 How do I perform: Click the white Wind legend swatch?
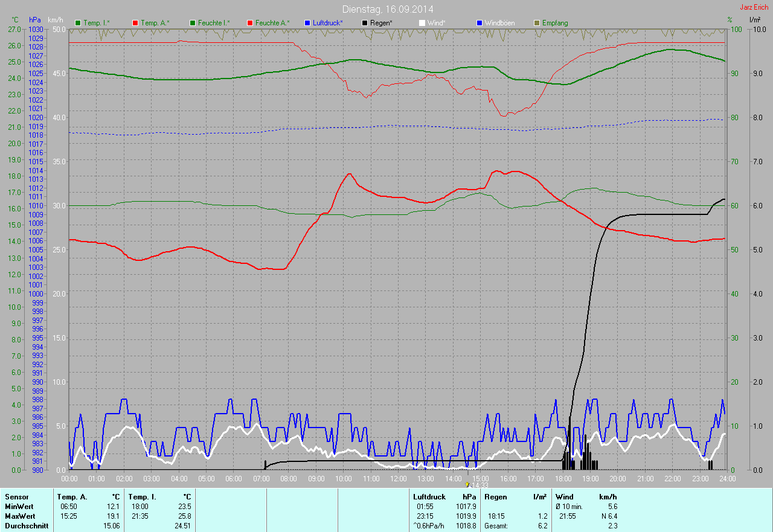click(422, 23)
